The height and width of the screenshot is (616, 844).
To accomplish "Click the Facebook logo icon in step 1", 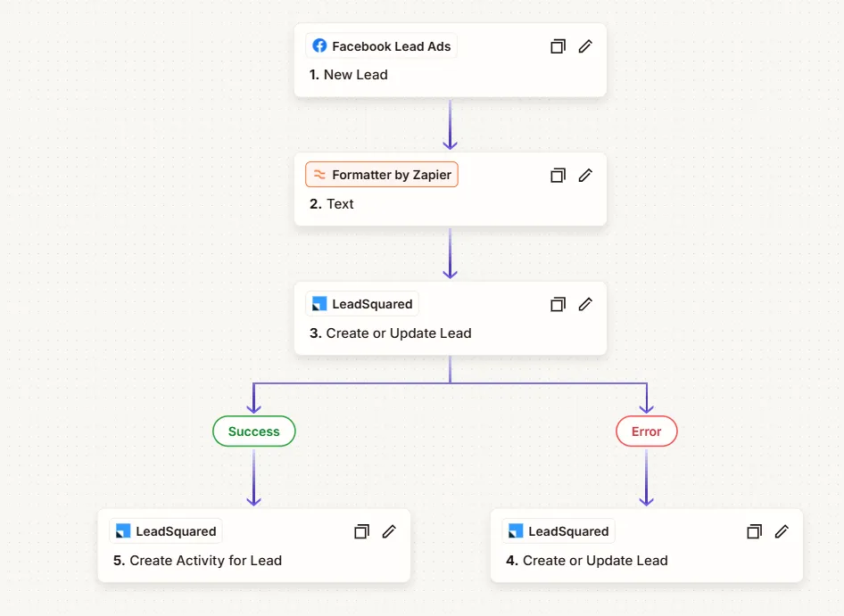I will click(x=319, y=45).
